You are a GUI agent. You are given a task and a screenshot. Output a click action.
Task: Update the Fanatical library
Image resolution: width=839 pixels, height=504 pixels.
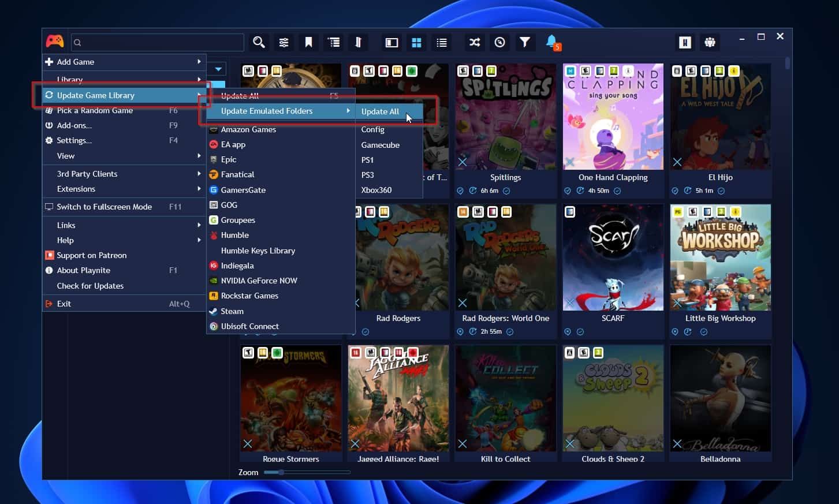[281, 174]
